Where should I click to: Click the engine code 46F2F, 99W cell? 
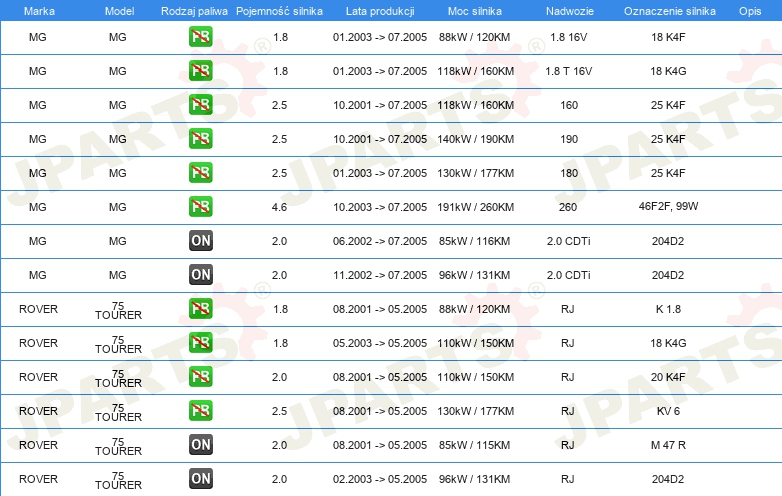(668, 207)
